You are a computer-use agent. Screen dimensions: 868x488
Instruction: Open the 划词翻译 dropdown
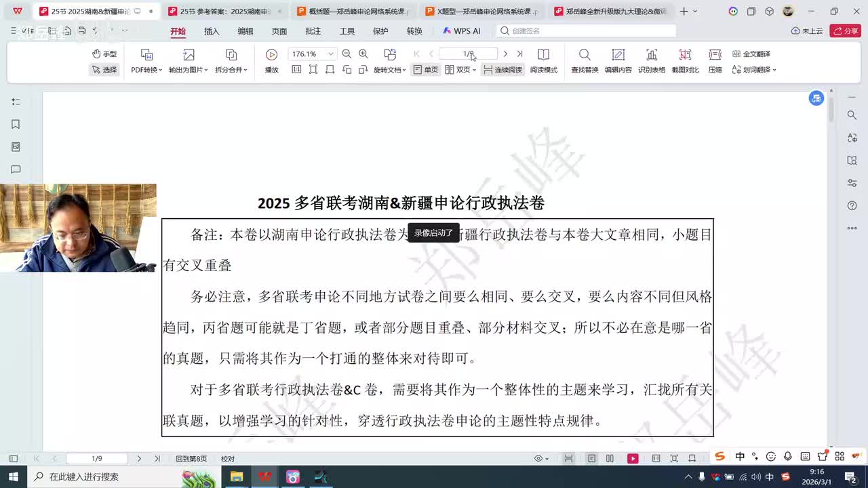pyautogui.click(x=754, y=69)
